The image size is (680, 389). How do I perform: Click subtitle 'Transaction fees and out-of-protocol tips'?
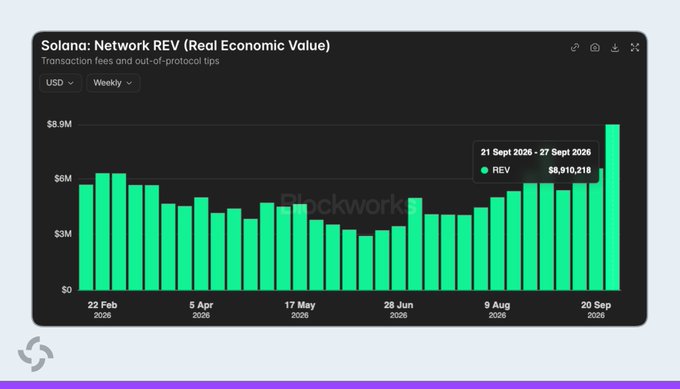tap(130, 61)
